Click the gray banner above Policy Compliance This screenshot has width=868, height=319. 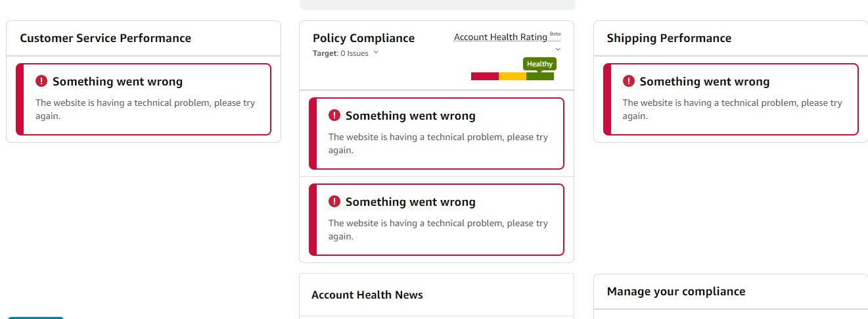[x=437, y=4]
